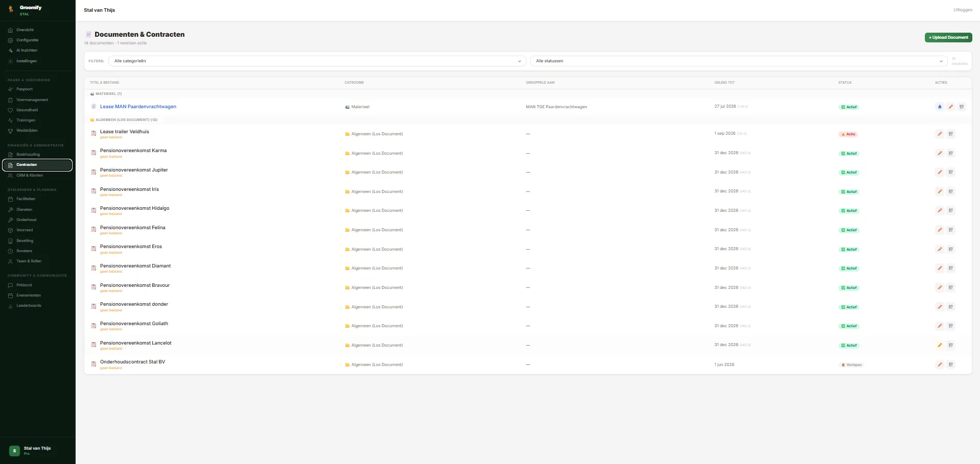Edit Pensionovereenkomst Jupiter via pencil icon
Image resolution: width=980 pixels, height=464 pixels.
(940, 172)
